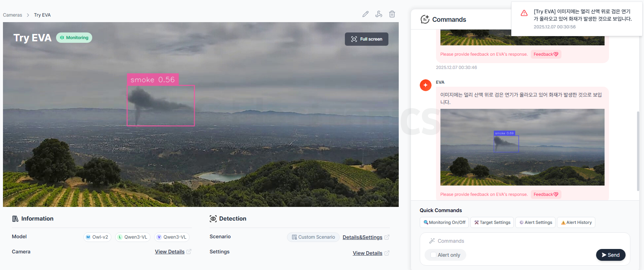Viewport: 644px width, 270px height.
Task: Open the webhook settings icon
Action: click(x=379, y=14)
